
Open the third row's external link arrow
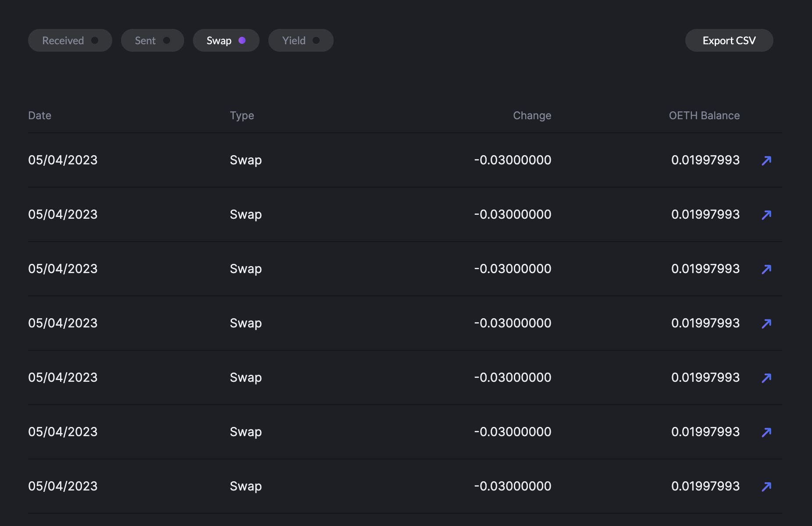coord(766,269)
